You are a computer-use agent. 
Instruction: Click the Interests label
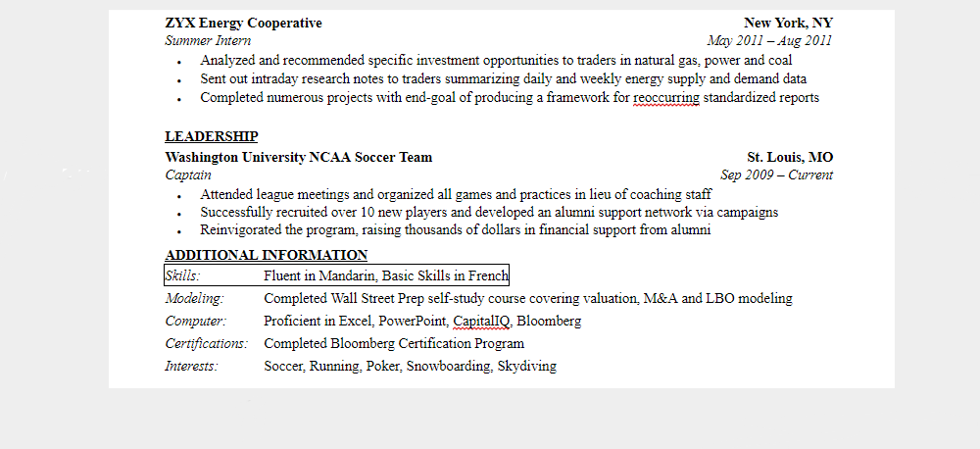[x=191, y=367]
